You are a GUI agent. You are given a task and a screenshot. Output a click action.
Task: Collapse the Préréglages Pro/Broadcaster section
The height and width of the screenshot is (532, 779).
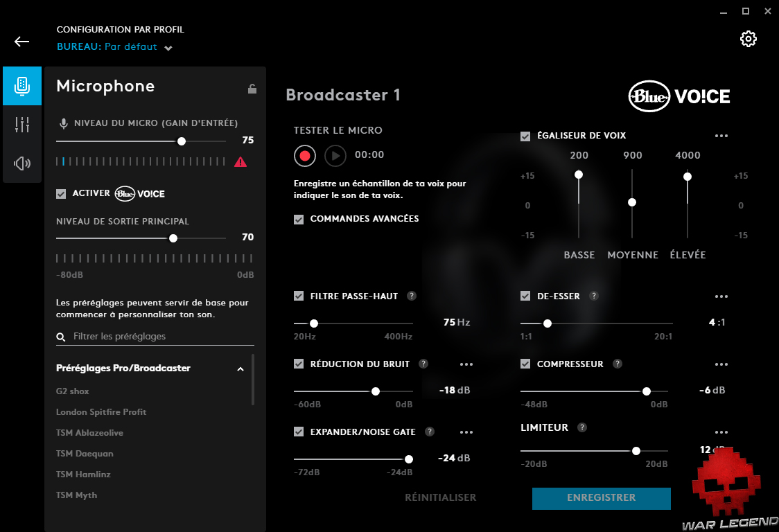[240, 369]
